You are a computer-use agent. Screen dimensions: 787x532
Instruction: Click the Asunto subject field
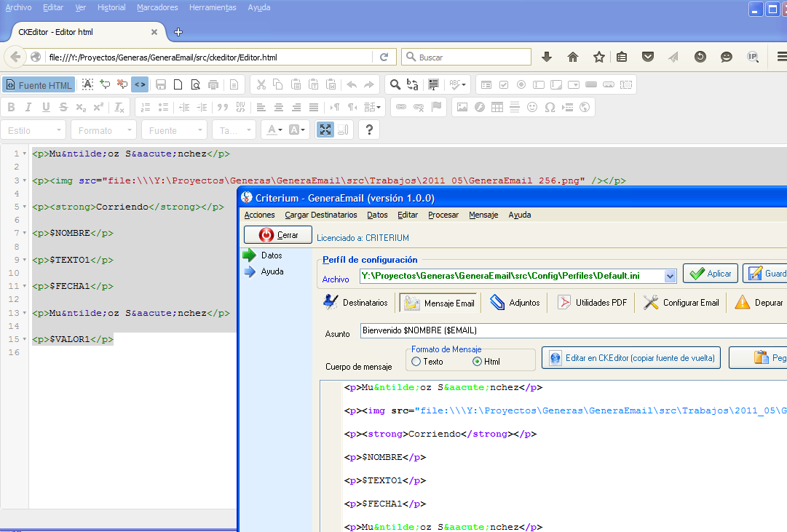click(573, 330)
